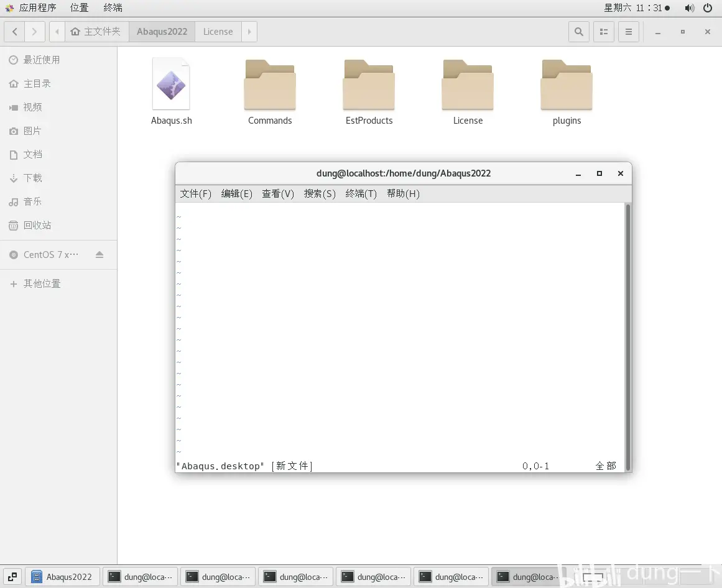
Task: Show later path segments arrow
Action: pos(249,32)
